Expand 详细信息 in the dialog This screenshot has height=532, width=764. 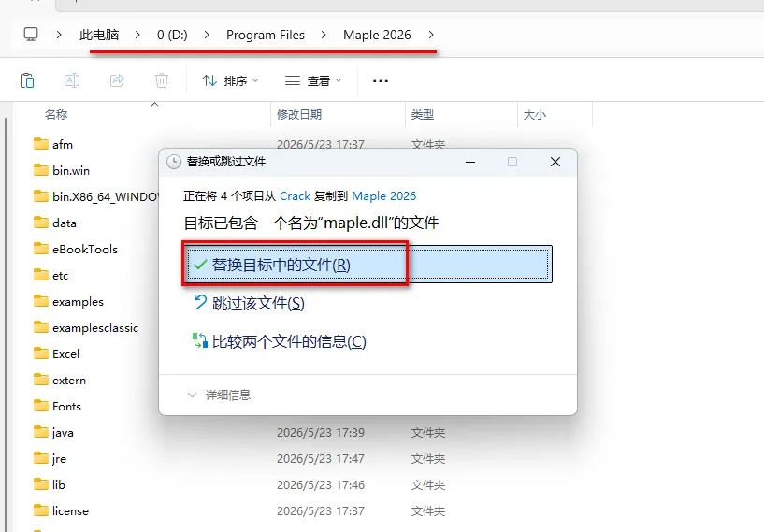(x=219, y=395)
